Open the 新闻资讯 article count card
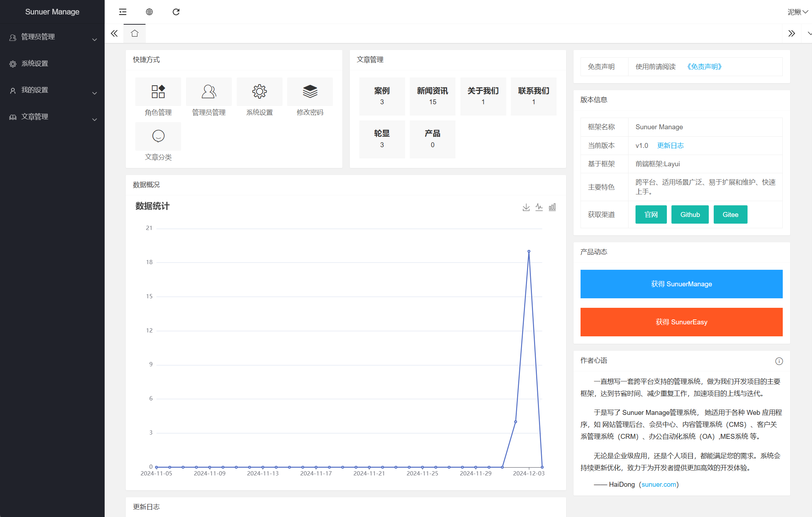The height and width of the screenshot is (517, 812). tap(432, 96)
